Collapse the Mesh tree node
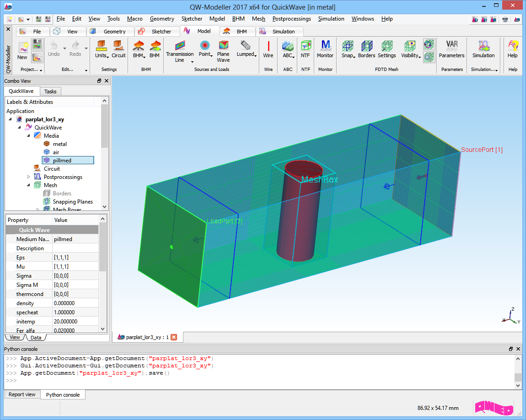This screenshot has height=420, width=526. [28, 185]
